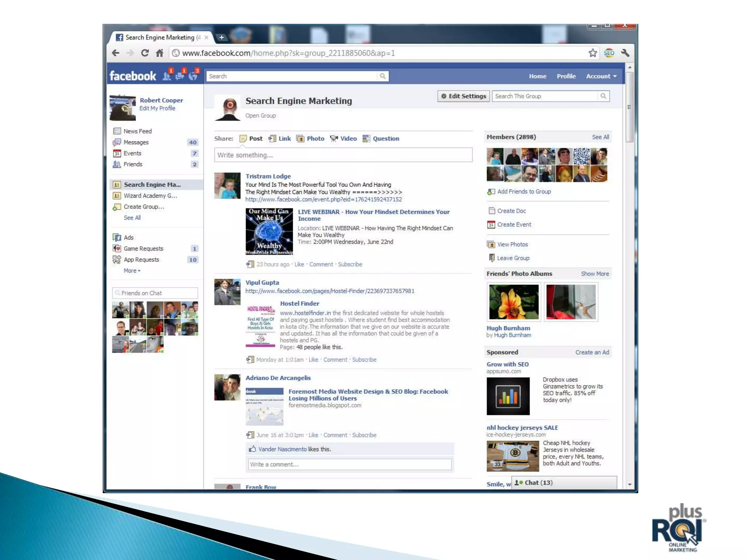Click the Edit Settings button
The image size is (747, 560).
tap(463, 96)
